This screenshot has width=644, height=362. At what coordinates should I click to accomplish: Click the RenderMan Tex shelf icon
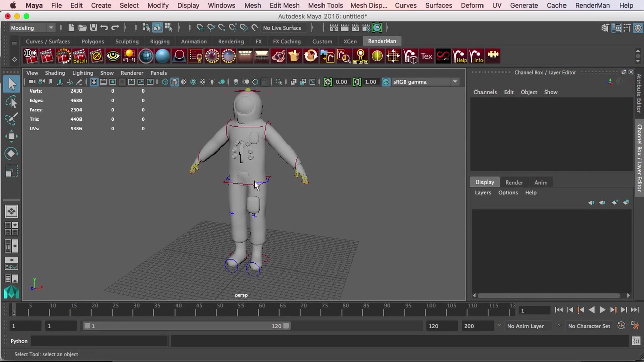pos(426,56)
